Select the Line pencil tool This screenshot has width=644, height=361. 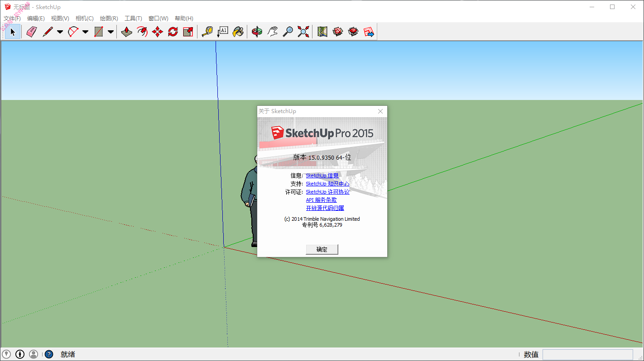(48, 32)
